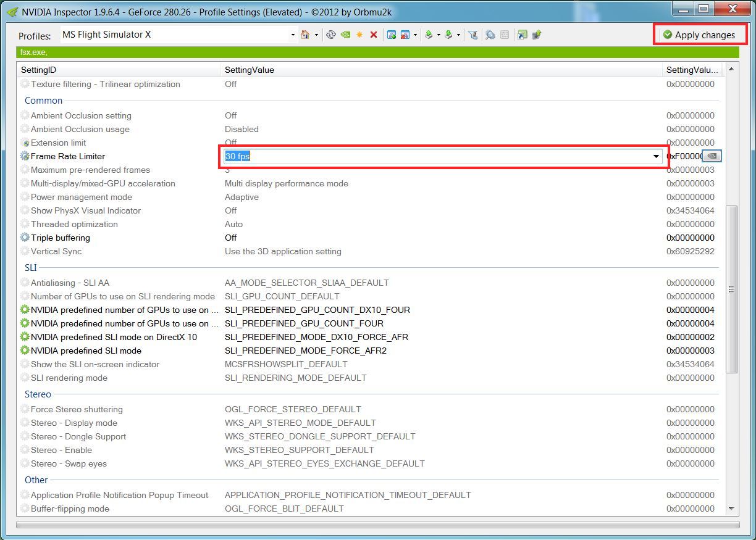Click the magnifying glass scan icon

coord(490,35)
